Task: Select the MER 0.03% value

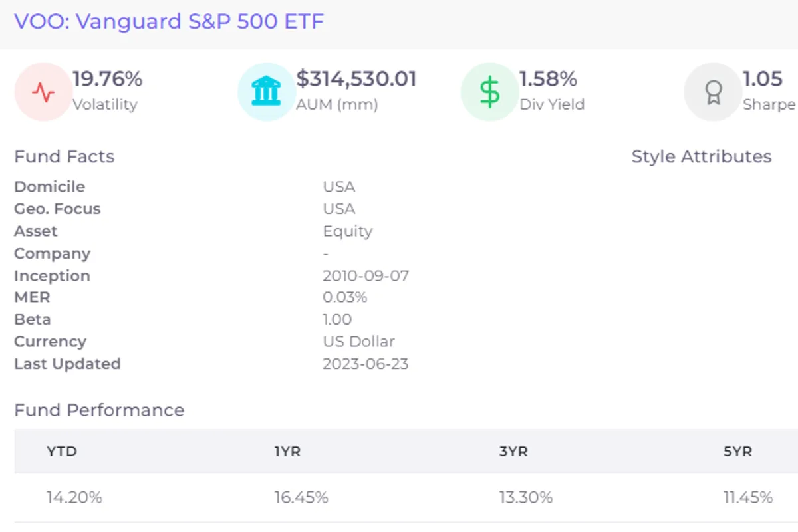Action: (x=345, y=297)
